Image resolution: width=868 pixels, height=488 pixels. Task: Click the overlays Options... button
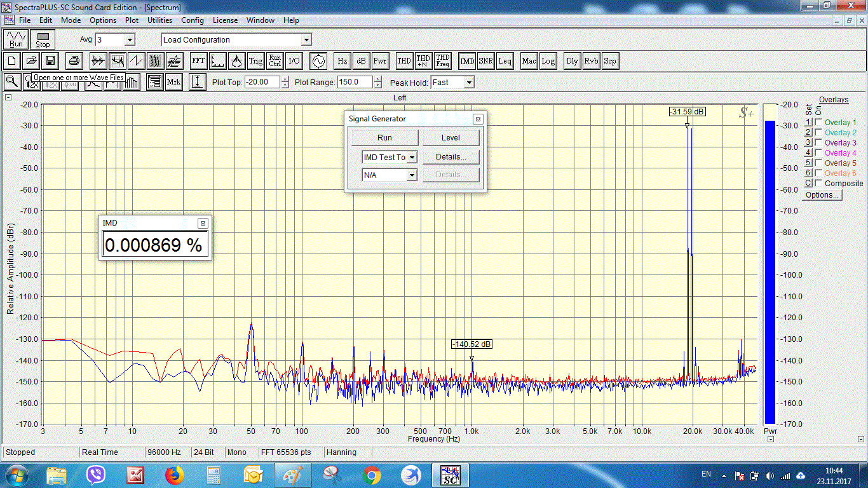pyautogui.click(x=822, y=195)
